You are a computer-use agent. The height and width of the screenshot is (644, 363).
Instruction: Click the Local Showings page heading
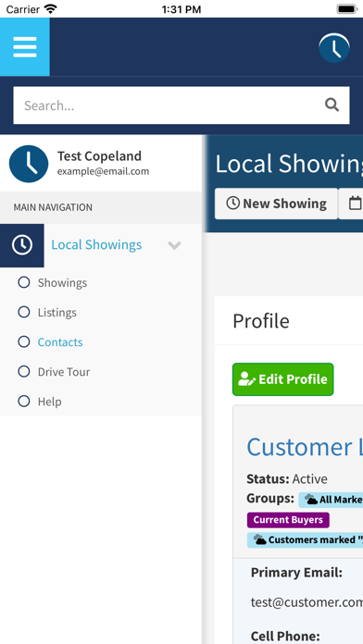pyautogui.click(x=289, y=164)
